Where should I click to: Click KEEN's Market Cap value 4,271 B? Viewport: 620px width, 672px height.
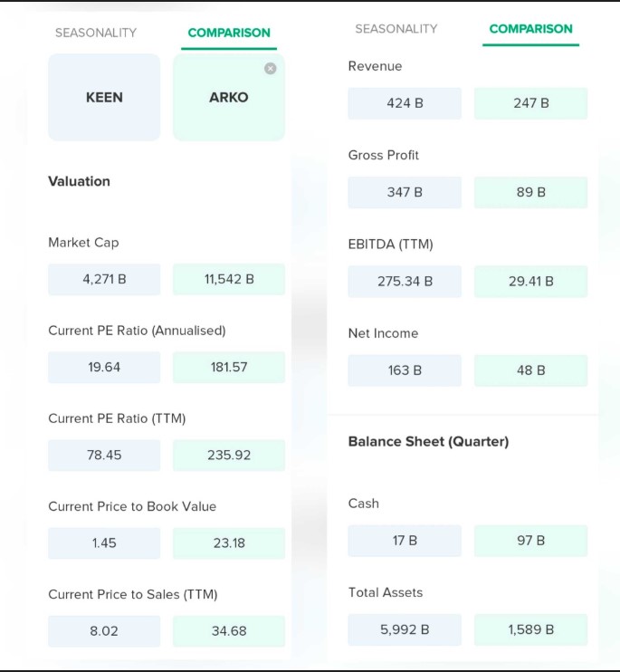point(104,279)
